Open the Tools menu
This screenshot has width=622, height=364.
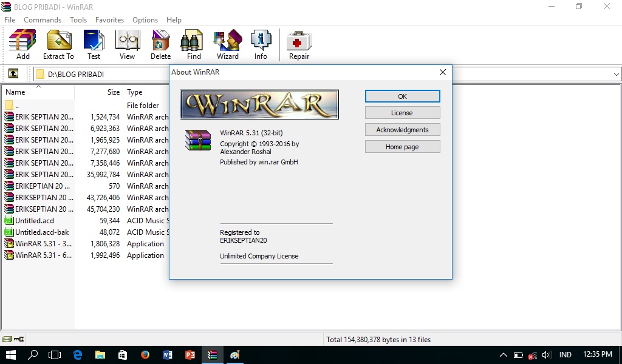[78, 20]
